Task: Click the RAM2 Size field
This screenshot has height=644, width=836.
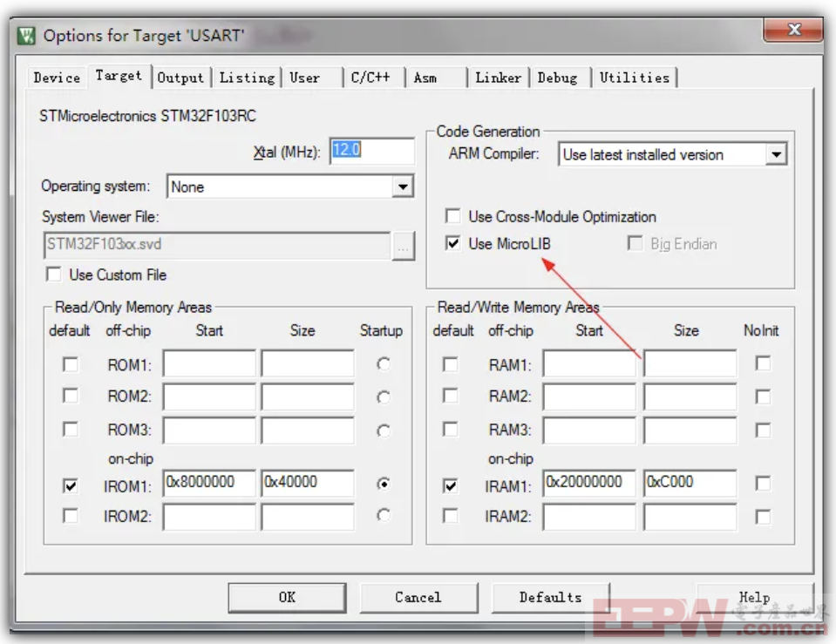Action: click(x=690, y=397)
